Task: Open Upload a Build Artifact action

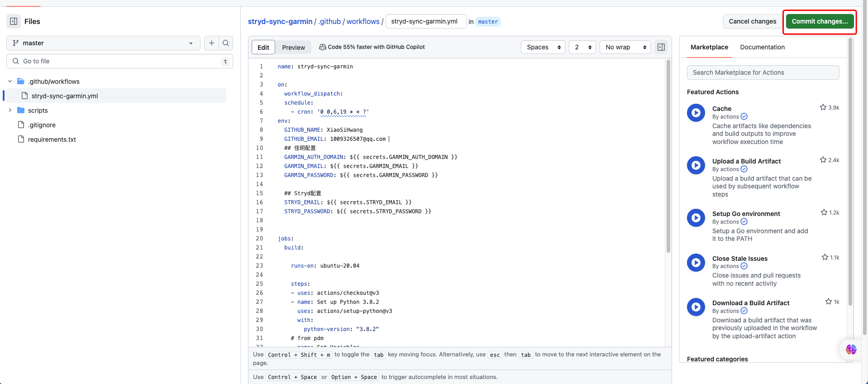Action: (x=746, y=161)
